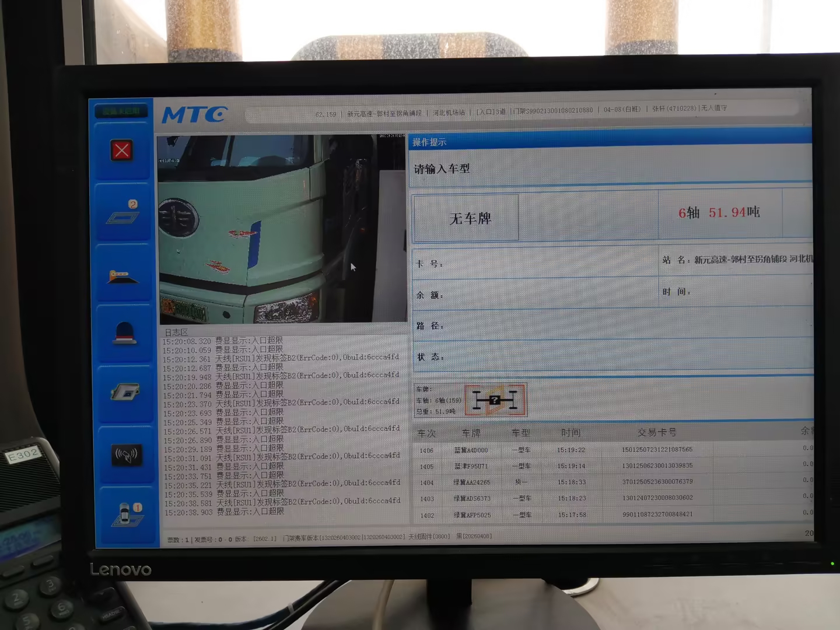Click the 交易卡号 column header
The image size is (840, 630).
(x=657, y=432)
